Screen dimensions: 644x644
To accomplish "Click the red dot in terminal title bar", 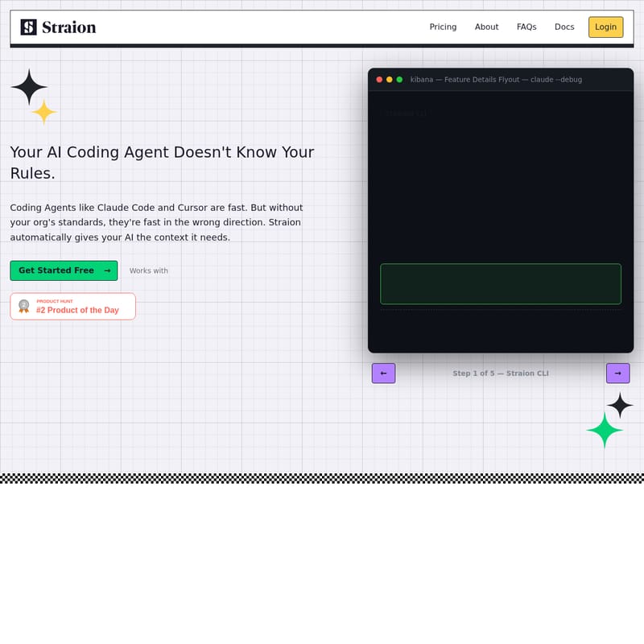I will (x=379, y=80).
